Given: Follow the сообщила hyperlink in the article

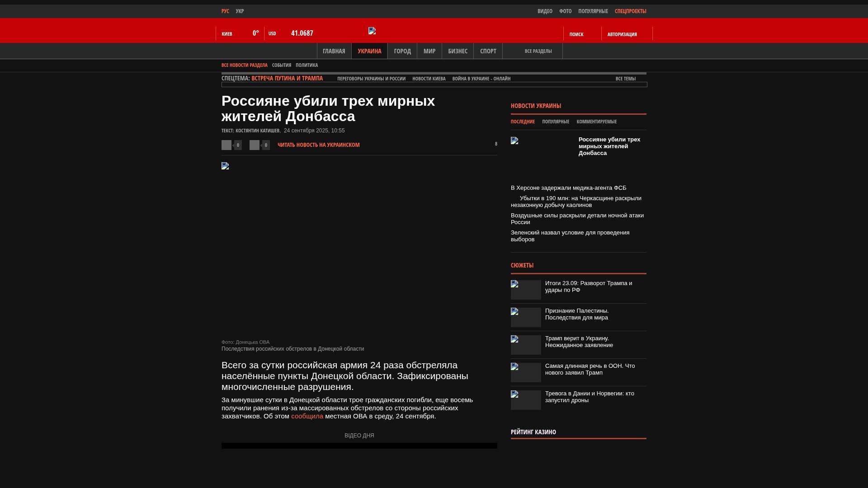Looking at the screenshot, I should click(307, 416).
